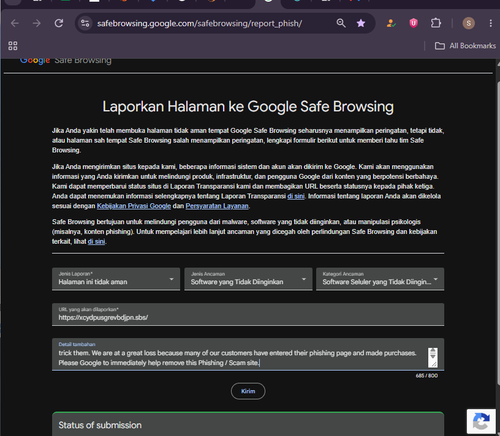
Task: Open the Extensions puzzle menu
Action: (436, 23)
